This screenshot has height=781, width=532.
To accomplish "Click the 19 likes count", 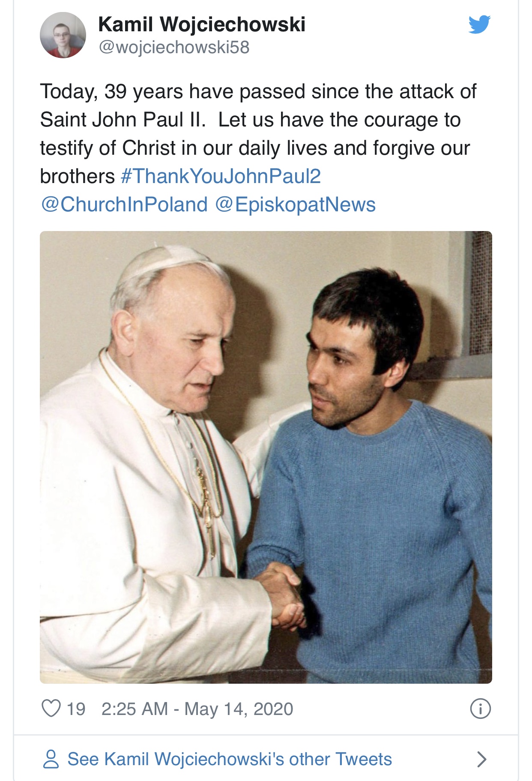I will 76,709.
